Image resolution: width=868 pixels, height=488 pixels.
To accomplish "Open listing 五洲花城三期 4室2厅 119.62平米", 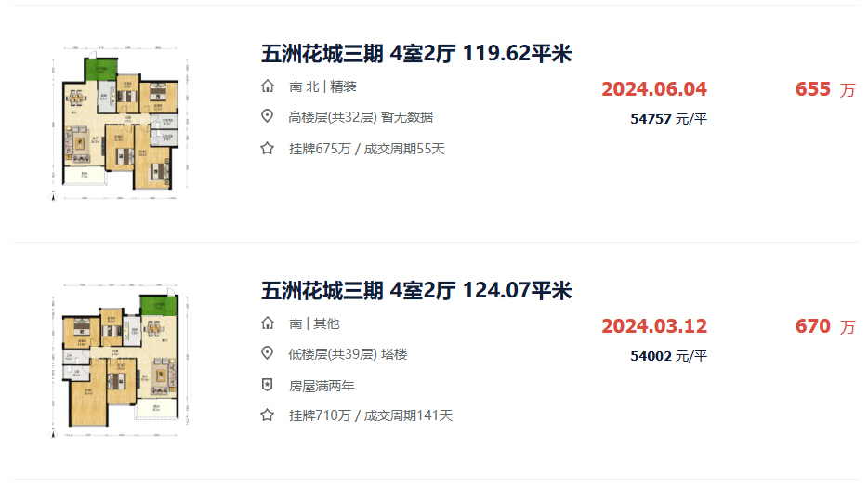I will pos(416,54).
